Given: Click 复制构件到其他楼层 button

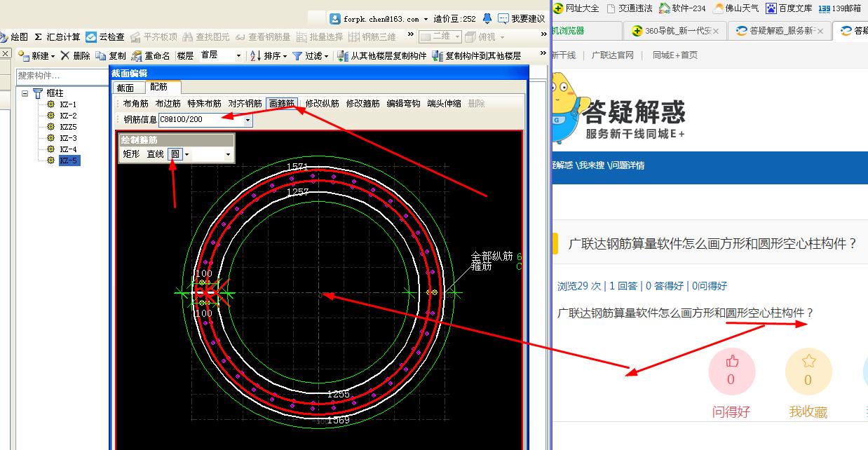Looking at the screenshot, I should (477, 55).
